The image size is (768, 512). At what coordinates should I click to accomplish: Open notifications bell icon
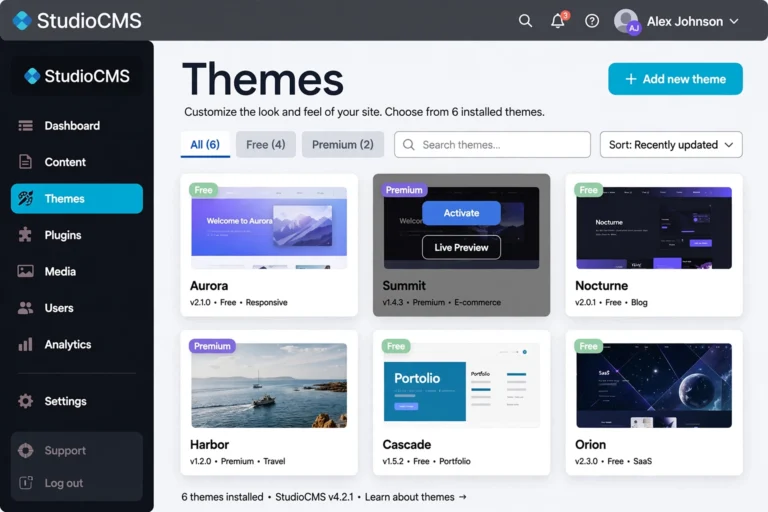558,21
